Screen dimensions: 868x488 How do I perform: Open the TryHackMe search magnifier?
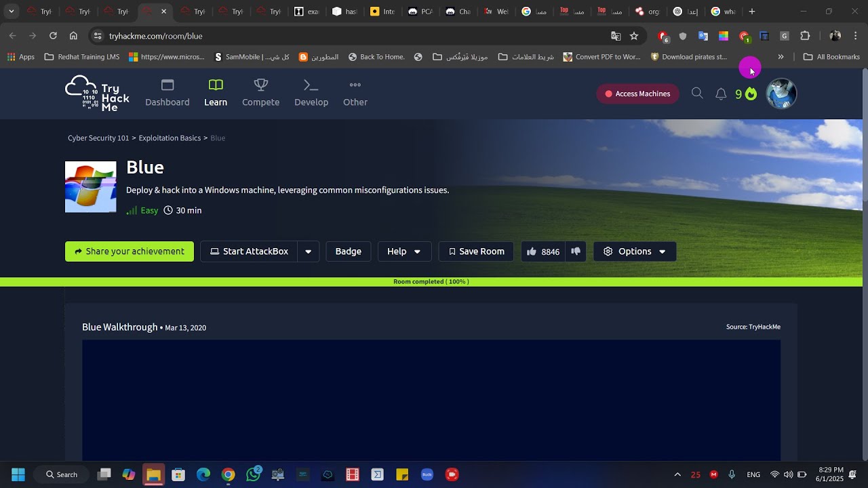(697, 94)
